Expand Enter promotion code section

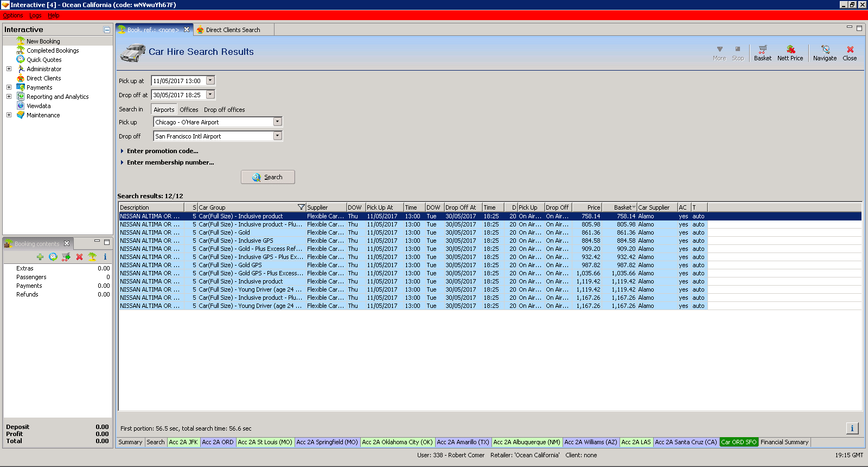click(x=162, y=151)
